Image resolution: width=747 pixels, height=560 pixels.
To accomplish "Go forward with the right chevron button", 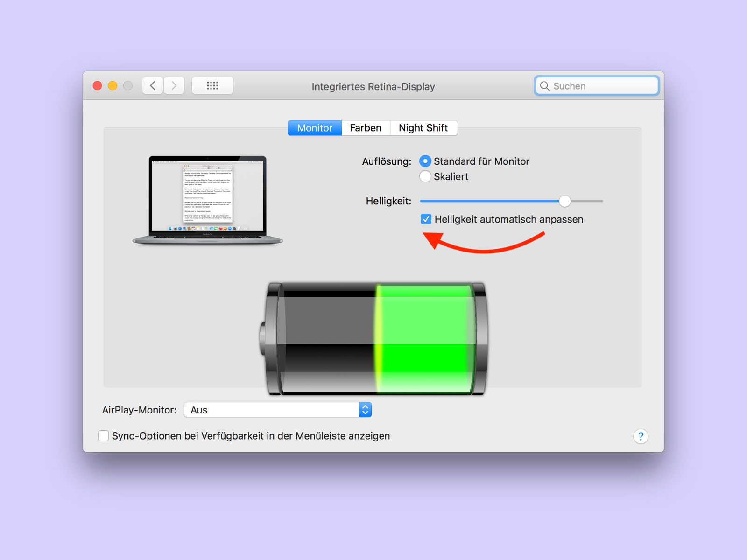I will (x=174, y=85).
